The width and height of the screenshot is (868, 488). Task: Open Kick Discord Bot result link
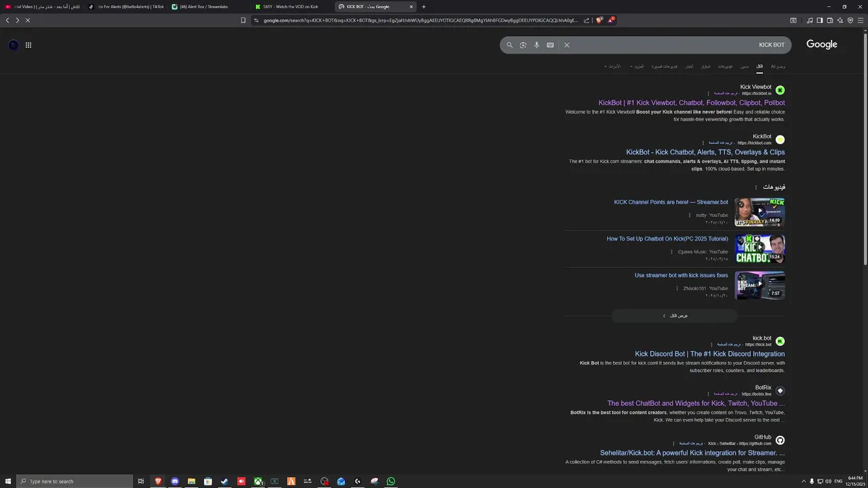(x=710, y=354)
